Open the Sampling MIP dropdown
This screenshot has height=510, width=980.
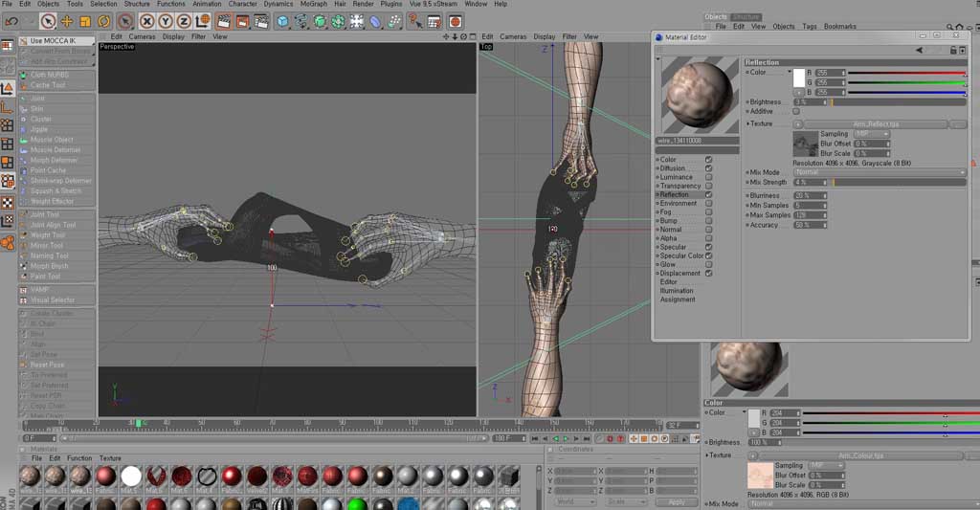click(871, 134)
